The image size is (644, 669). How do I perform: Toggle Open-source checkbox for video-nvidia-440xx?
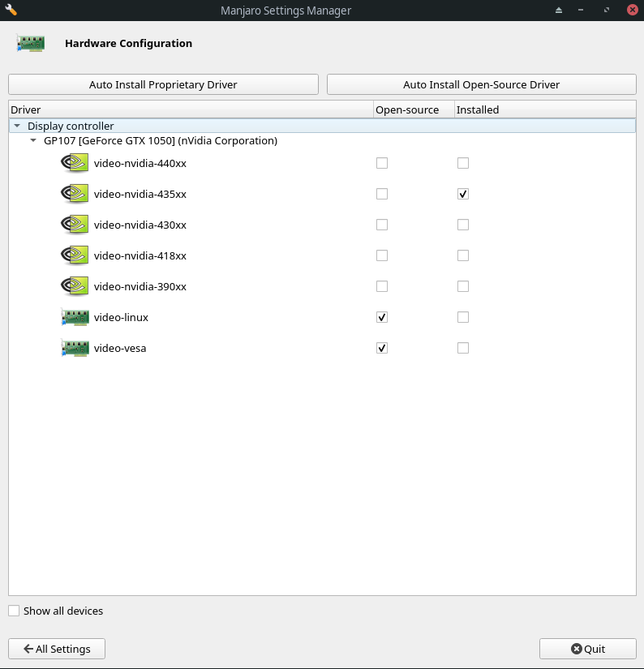tap(382, 163)
